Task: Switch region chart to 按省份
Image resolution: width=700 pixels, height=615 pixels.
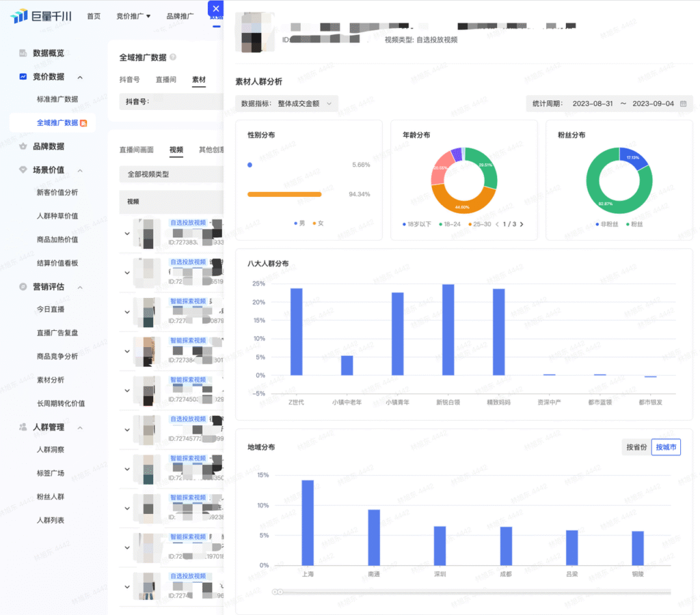Action: (636, 448)
